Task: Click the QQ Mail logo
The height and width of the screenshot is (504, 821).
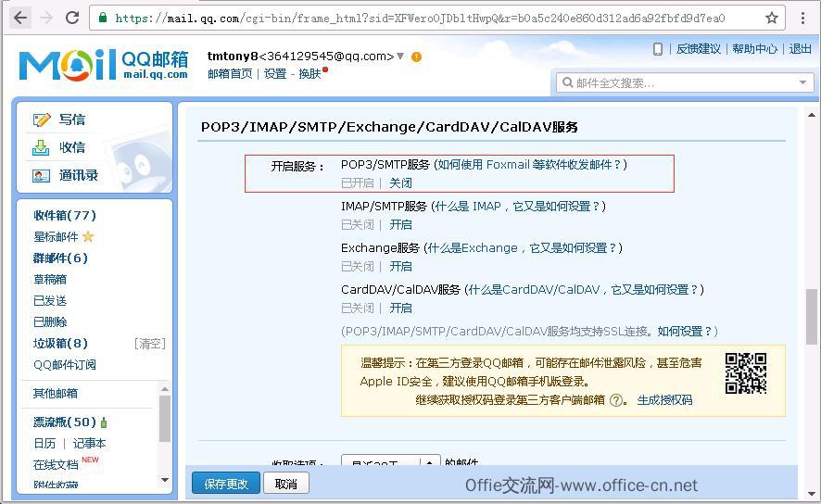Action: coord(104,65)
